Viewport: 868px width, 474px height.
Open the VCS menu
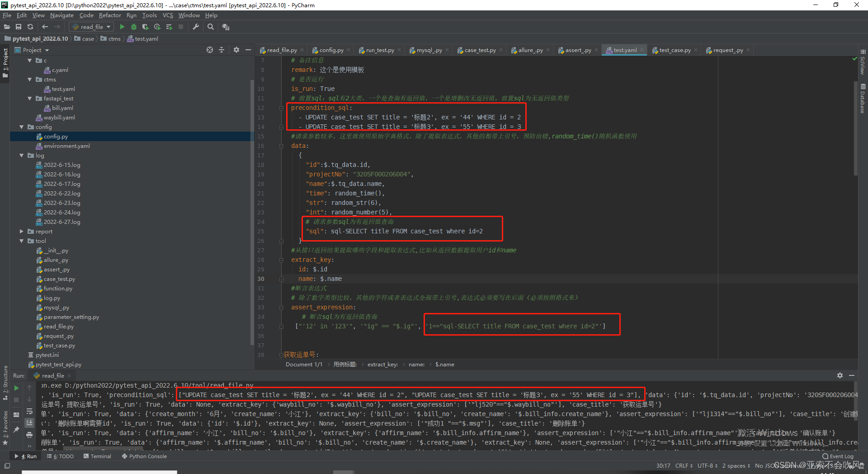pyautogui.click(x=168, y=15)
